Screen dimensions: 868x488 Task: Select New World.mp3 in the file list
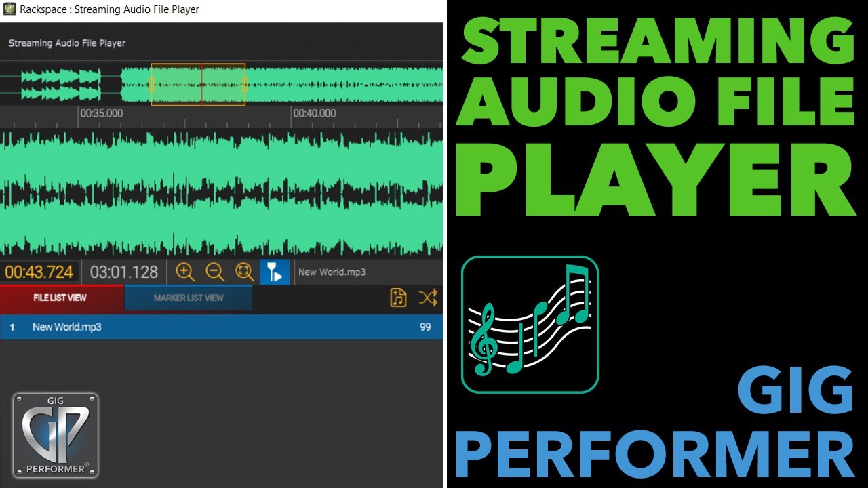tap(221, 327)
